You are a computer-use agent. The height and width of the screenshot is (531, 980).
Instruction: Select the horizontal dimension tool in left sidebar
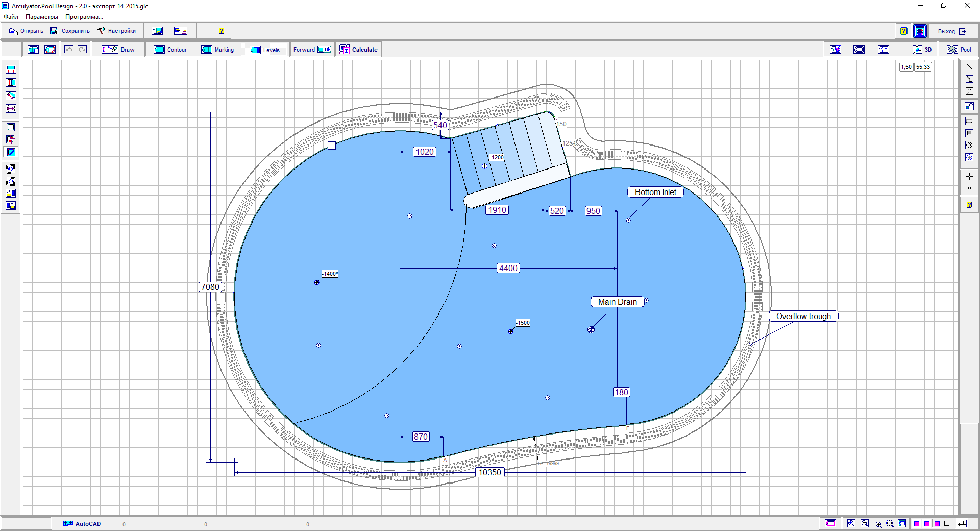click(11, 69)
